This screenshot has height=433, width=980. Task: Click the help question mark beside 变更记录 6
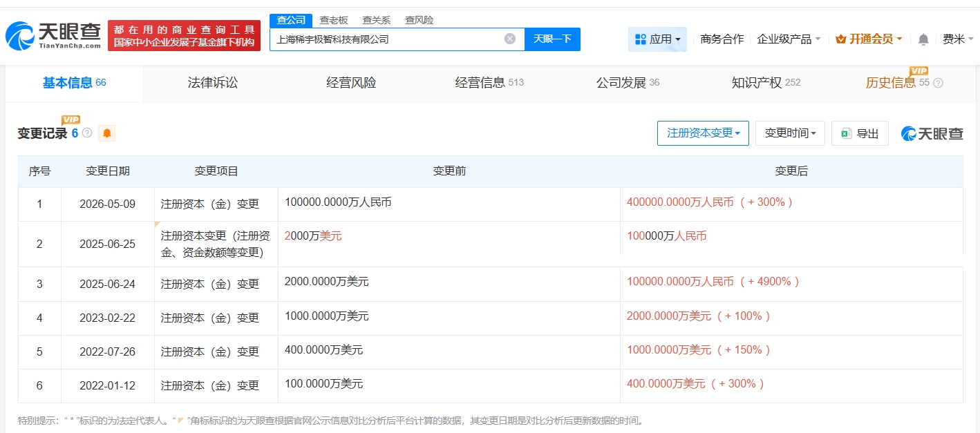(x=87, y=133)
